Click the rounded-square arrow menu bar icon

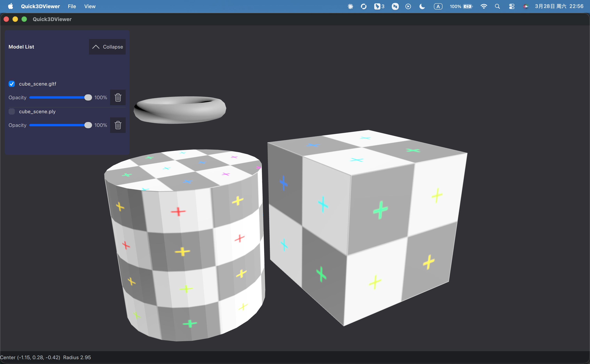tap(395, 6)
